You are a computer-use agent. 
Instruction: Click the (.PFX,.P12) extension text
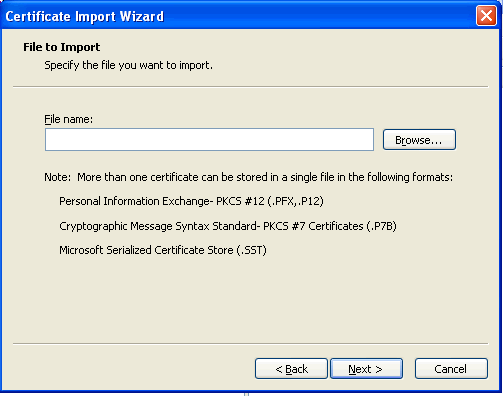click(x=296, y=201)
